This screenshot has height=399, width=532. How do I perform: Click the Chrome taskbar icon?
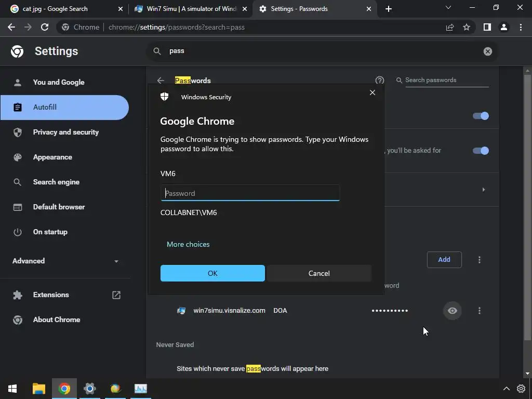point(64,389)
